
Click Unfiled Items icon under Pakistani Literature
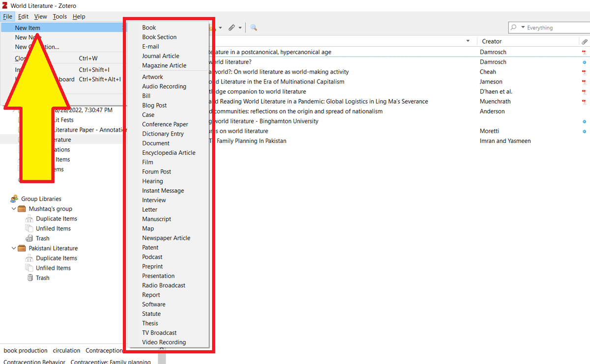[x=29, y=268]
